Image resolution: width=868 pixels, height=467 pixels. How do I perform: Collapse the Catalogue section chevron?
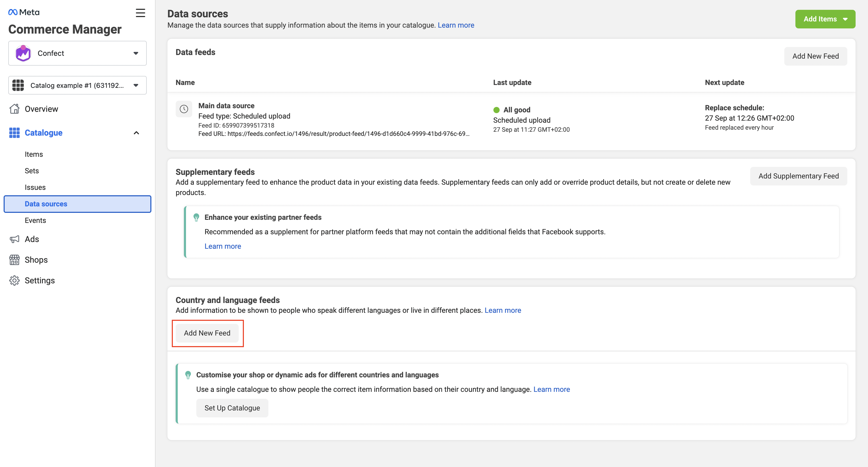[136, 133]
